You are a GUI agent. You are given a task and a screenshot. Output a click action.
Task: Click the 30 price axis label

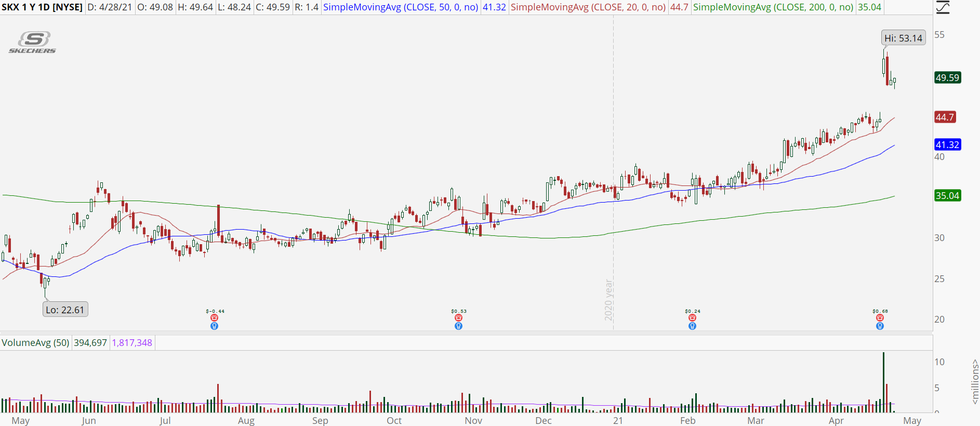tap(939, 238)
